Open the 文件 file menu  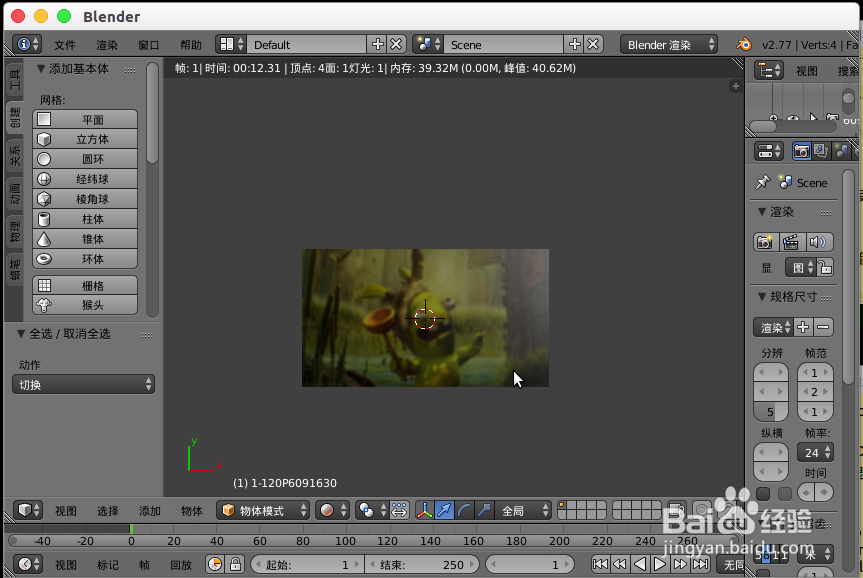(65, 45)
